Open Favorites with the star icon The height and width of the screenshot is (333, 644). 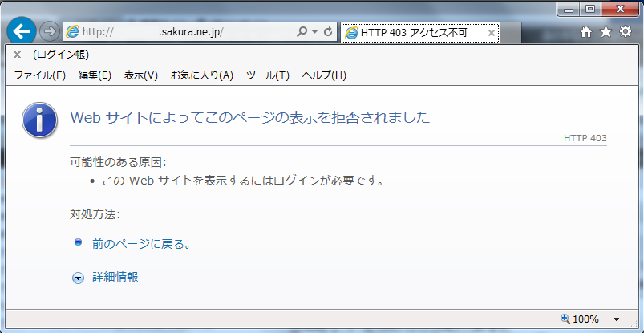click(606, 32)
